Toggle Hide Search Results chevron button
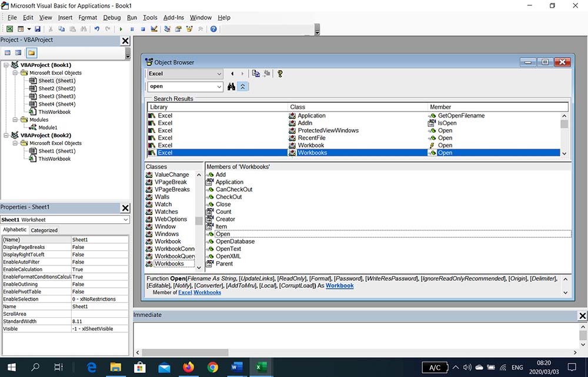588x377 pixels. point(243,86)
